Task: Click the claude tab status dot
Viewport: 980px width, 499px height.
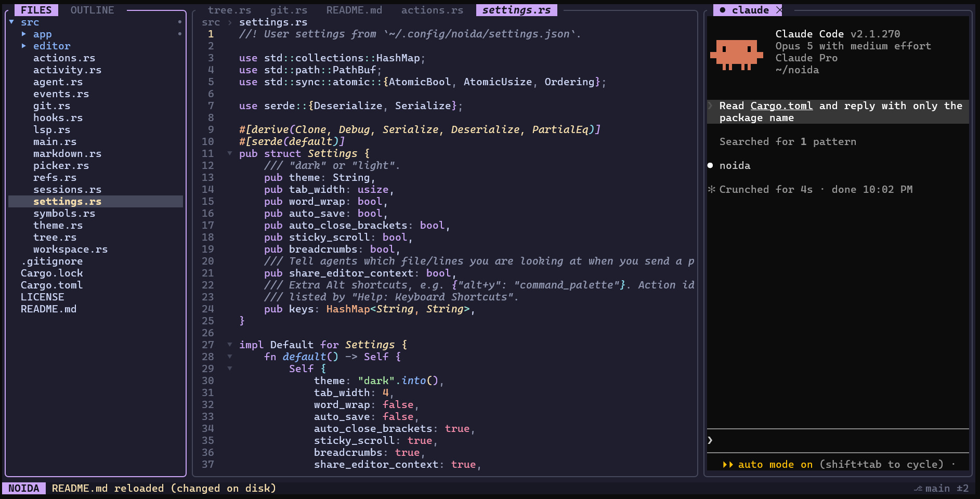Action: click(x=723, y=10)
